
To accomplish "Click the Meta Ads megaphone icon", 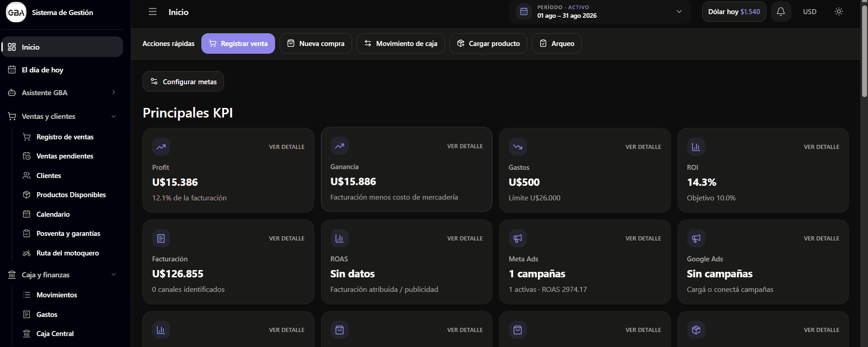I will tap(518, 238).
